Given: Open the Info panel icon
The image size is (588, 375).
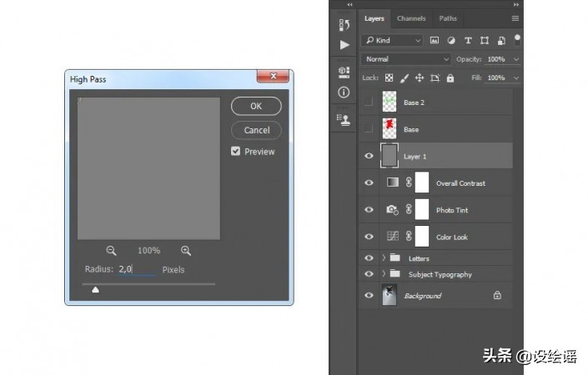Looking at the screenshot, I should 344,92.
